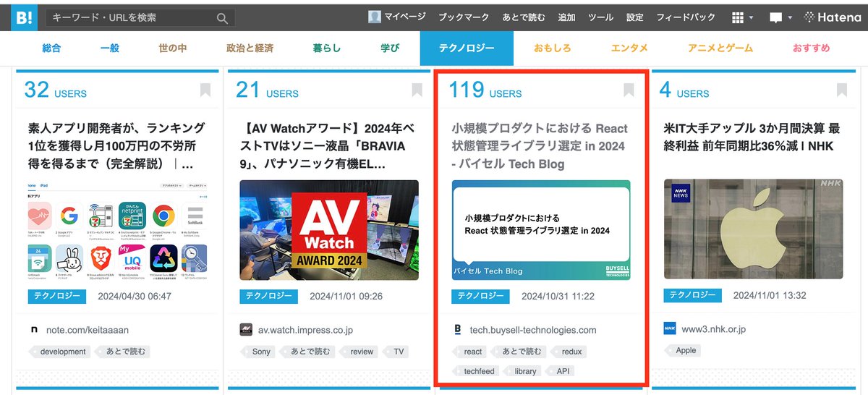Viewport: 868px width, 395px height.
Task: Click the Hatena logo at top right
Action: click(x=833, y=17)
